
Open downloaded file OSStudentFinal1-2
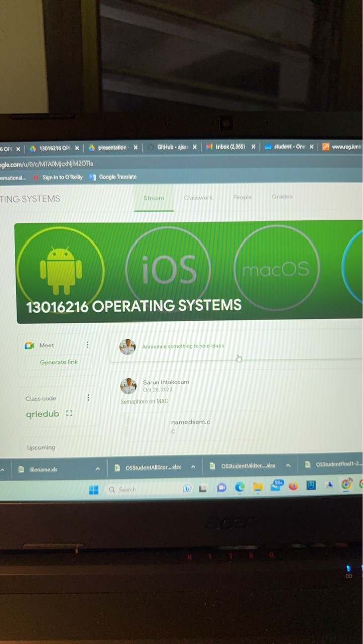(x=334, y=465)
